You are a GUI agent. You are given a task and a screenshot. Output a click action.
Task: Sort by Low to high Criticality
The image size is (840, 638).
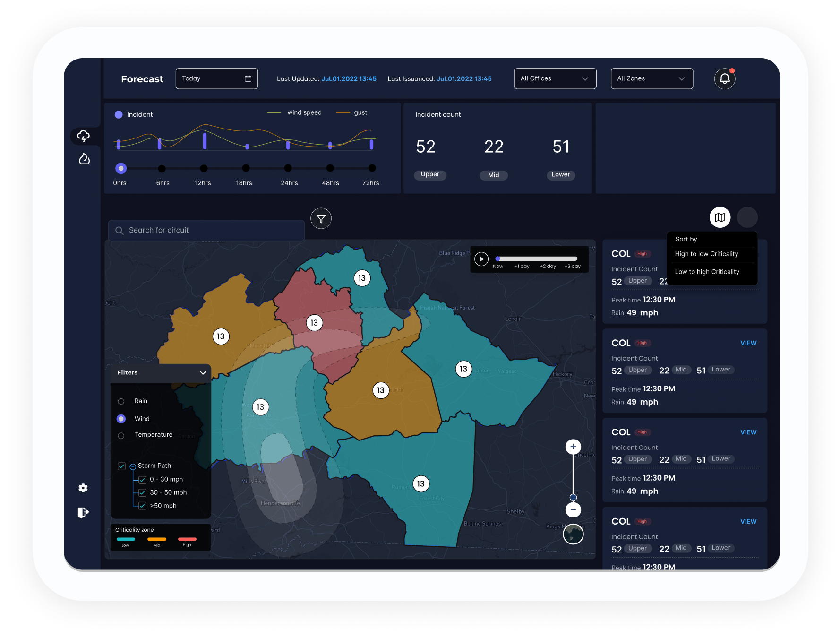click(x=707, y=272)
